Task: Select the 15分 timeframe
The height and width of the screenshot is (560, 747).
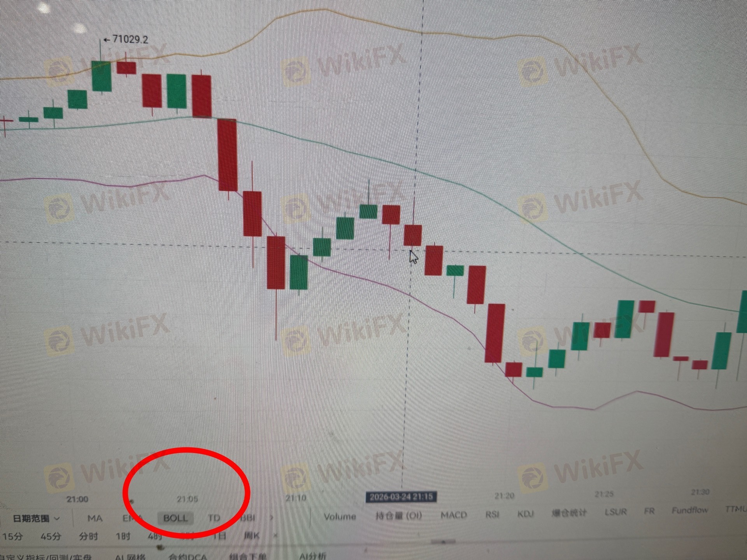Action: (12, 537)
